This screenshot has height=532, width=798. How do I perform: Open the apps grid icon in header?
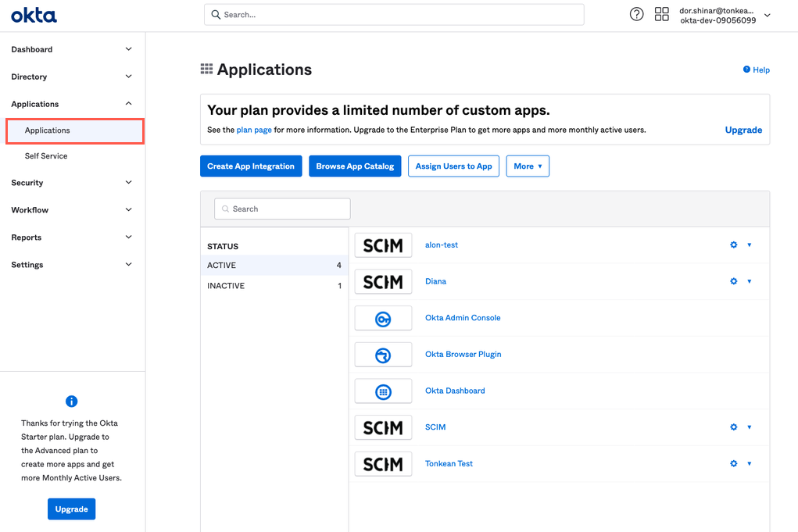(x=661, y=15)
